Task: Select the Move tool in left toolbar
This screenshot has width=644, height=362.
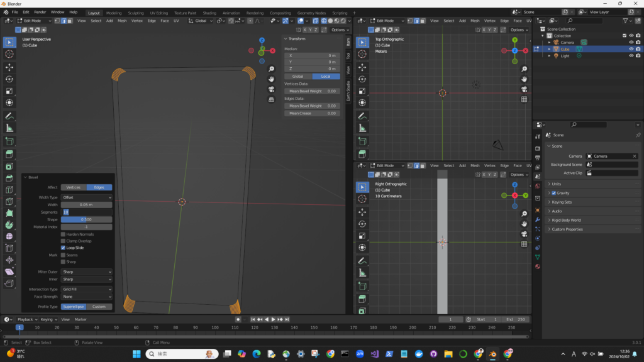Action: pyautogui.click(x=9, y=67)
